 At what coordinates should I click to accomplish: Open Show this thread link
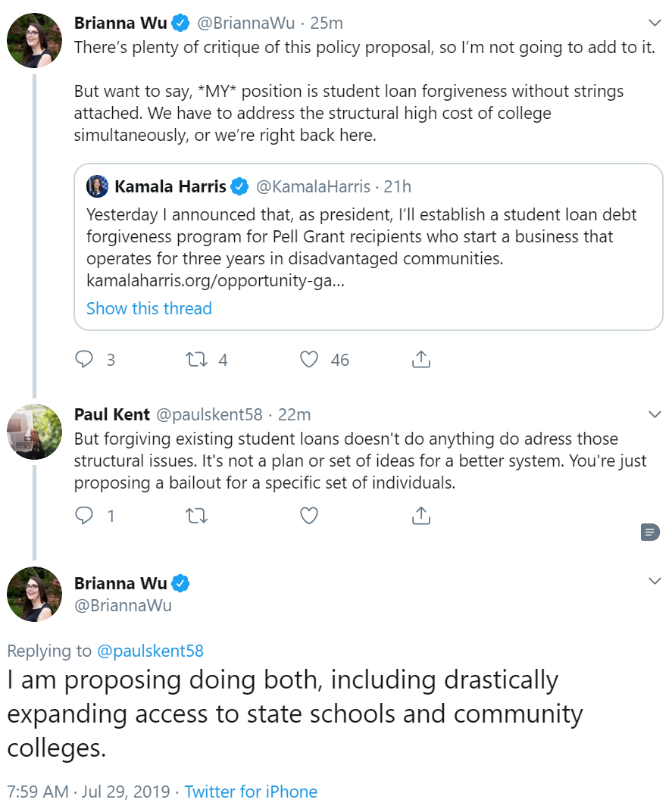coord(149,308)
